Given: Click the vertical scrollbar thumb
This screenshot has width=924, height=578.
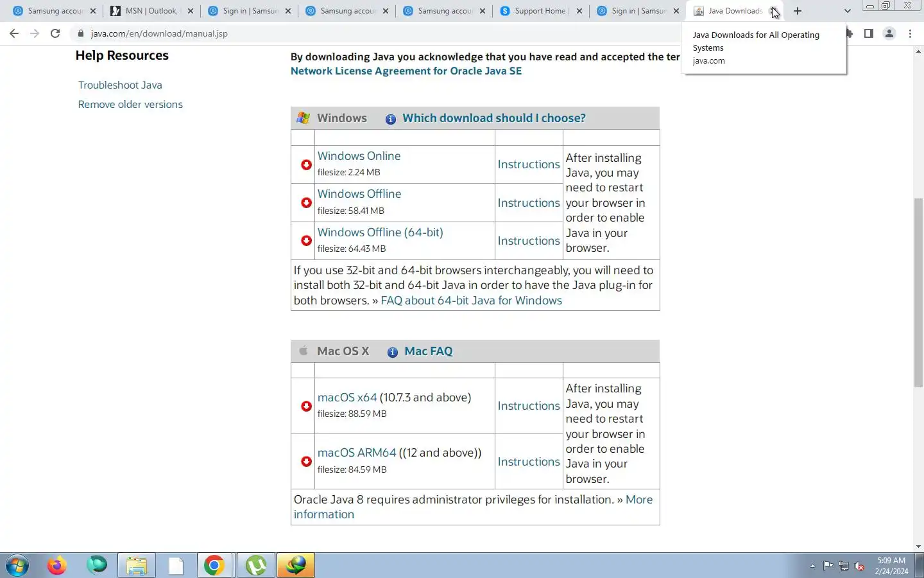Looking at the screenshot, I should point(918,293).
